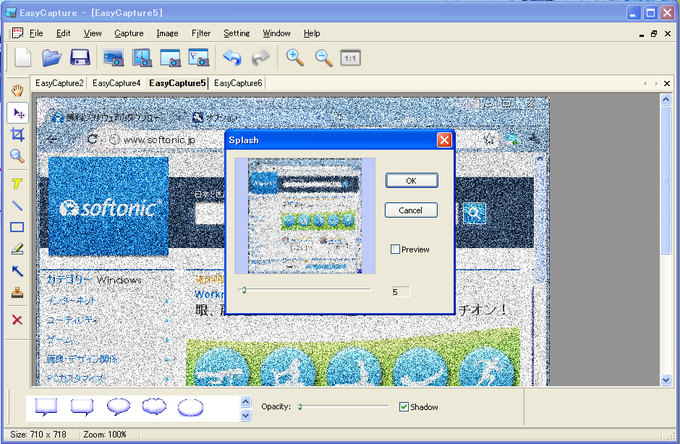Select the yellow Text tool
The image size is (680, 444).
tap(17, 184)
